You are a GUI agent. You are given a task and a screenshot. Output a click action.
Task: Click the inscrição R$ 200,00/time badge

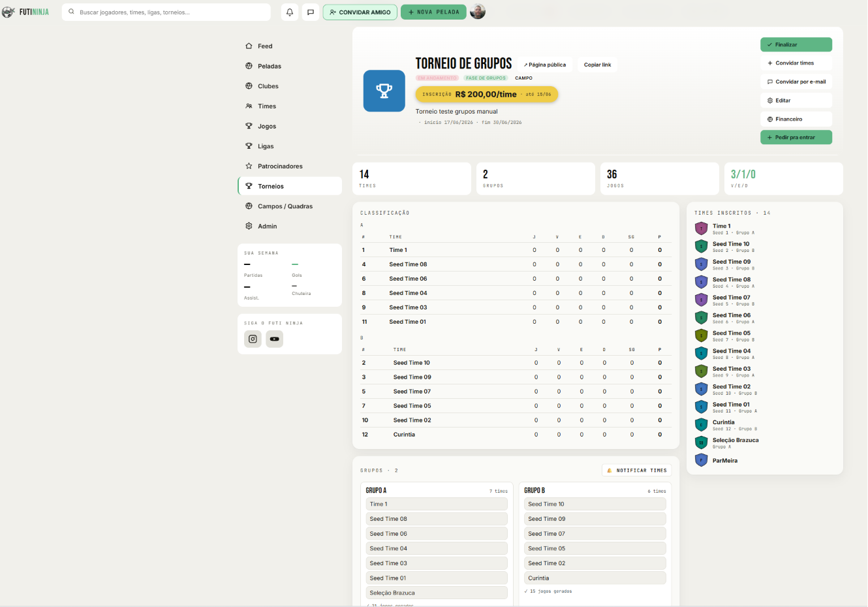coord(487,94)
